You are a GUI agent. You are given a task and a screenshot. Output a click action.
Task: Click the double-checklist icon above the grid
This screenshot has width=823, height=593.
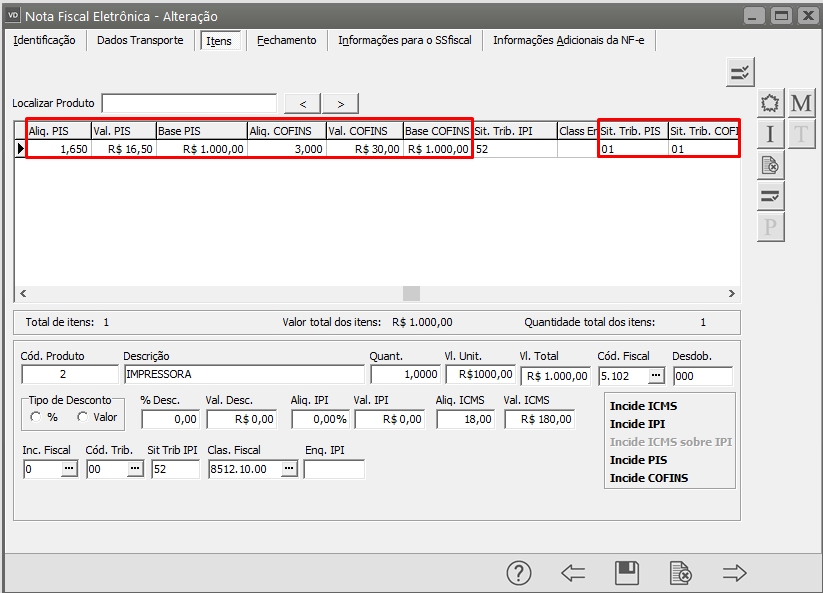click(x=740, y=72)
